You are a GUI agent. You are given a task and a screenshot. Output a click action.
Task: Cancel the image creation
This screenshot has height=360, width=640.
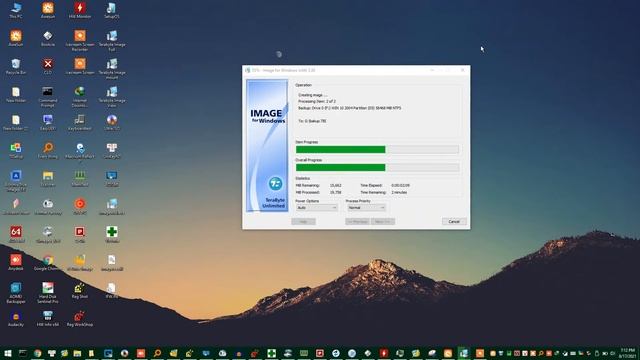click(x=454, y=222)
